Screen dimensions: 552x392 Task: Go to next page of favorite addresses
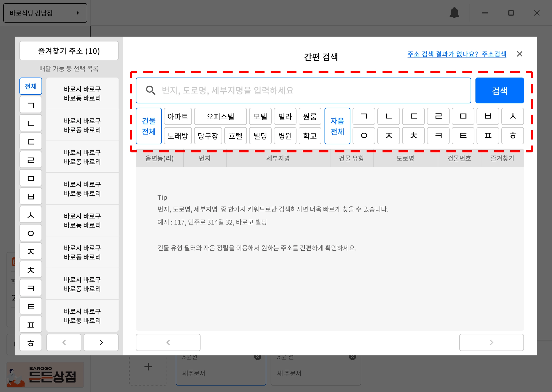pos(101,342)
